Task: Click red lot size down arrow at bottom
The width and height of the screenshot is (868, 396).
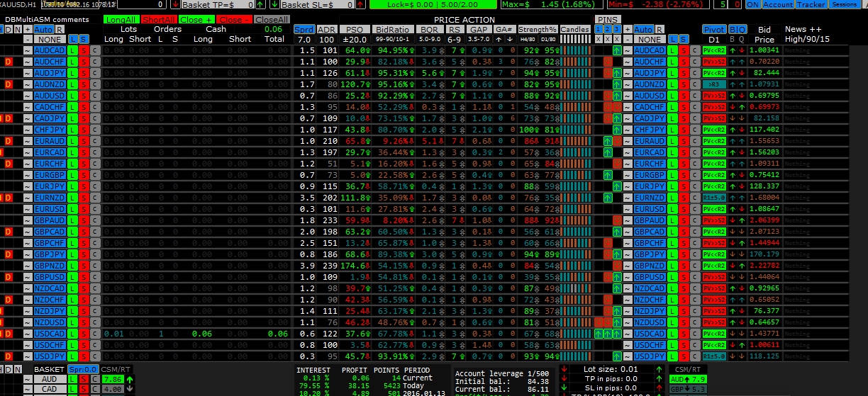Action: coord(563,368)
